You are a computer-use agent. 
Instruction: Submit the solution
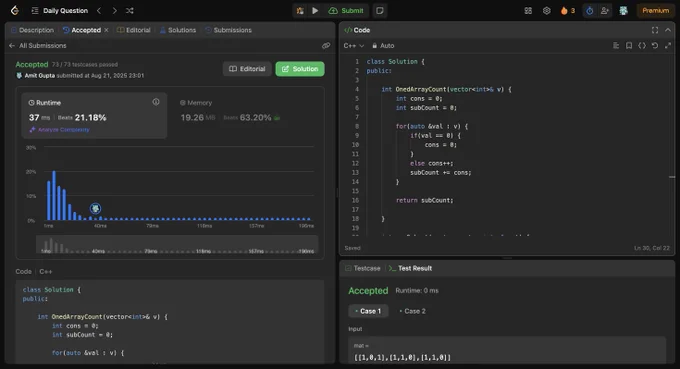346,11
